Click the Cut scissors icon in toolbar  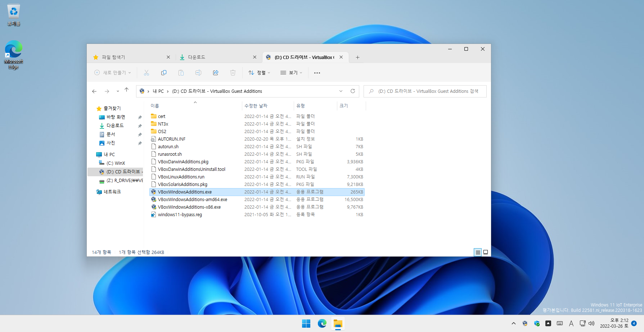click(147, 73)
